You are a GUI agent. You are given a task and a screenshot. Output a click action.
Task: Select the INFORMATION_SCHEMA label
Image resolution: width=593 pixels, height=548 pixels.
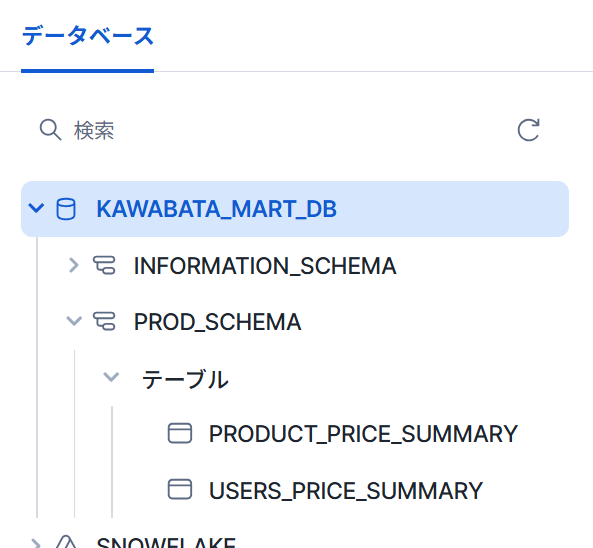click(265, 266)
